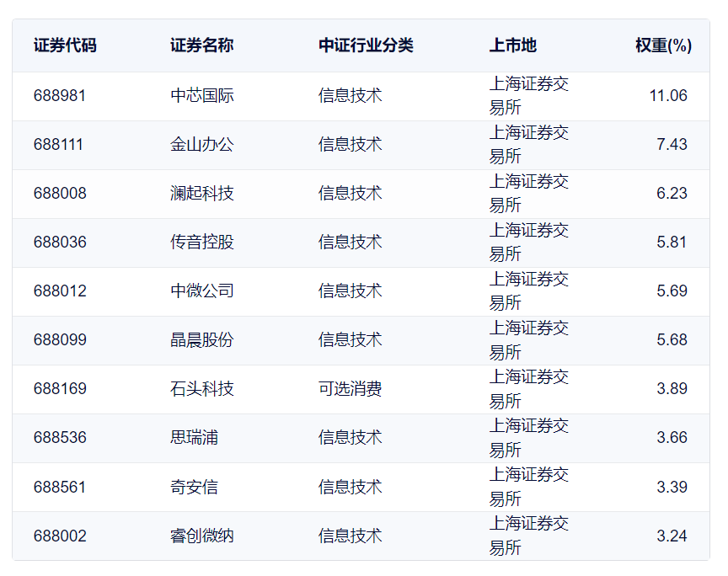Click the weight value 5.68

(672, 339)
